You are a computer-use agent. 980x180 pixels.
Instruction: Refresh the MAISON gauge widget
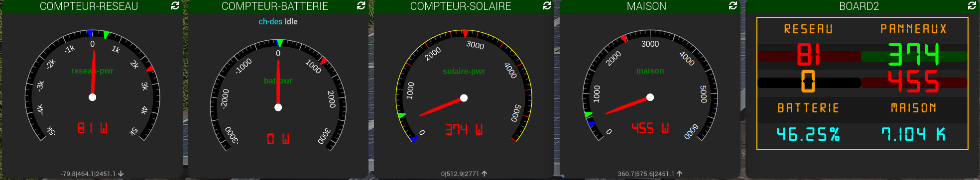pyautogui.click(x=733, y=5)
